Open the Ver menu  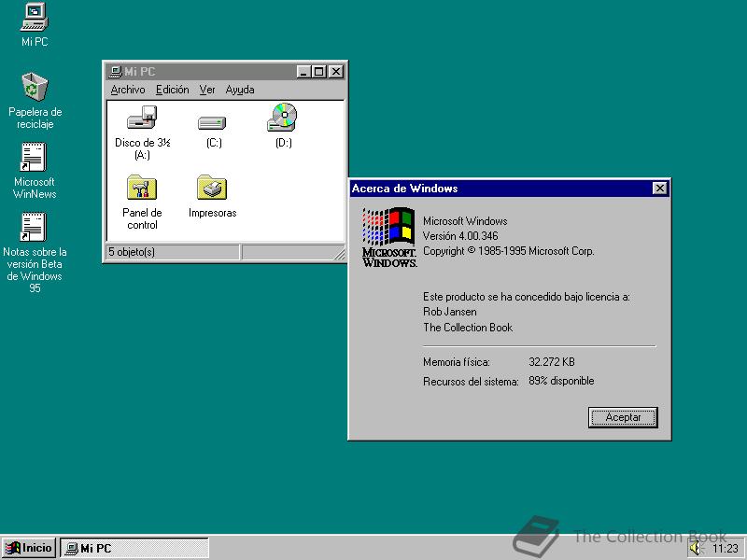[207, 90]
